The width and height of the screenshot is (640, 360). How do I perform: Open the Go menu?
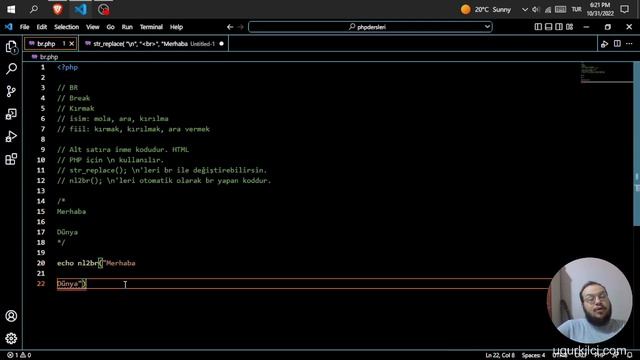[111, 27]
